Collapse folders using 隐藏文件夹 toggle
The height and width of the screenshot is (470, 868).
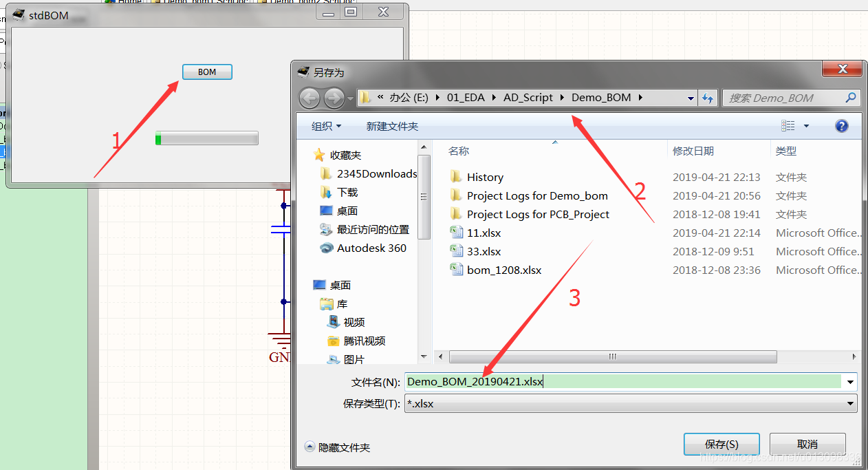[337, 447]
